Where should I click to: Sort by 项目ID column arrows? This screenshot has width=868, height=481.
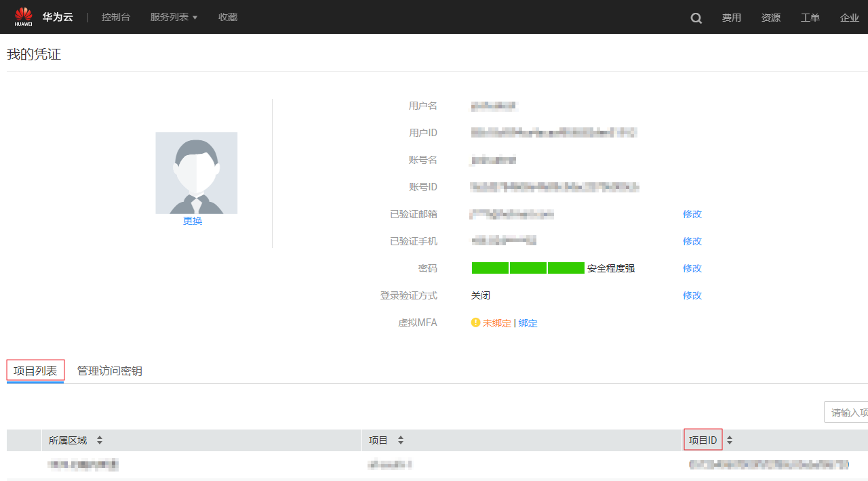pyautogui.click(x=730, y=440)
